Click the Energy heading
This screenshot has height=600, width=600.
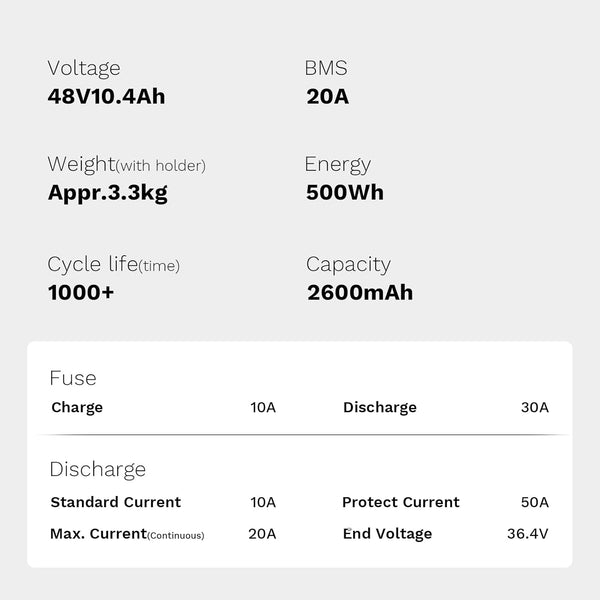click(338, 165)
